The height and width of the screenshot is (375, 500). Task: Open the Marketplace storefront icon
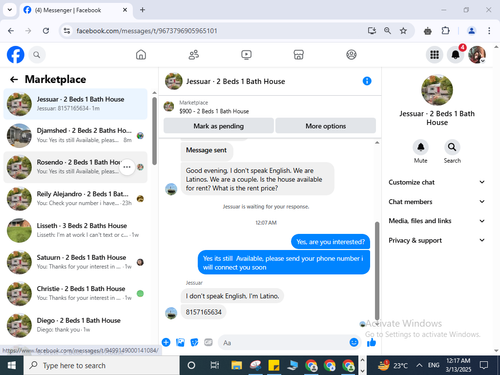tap(299, 55)
